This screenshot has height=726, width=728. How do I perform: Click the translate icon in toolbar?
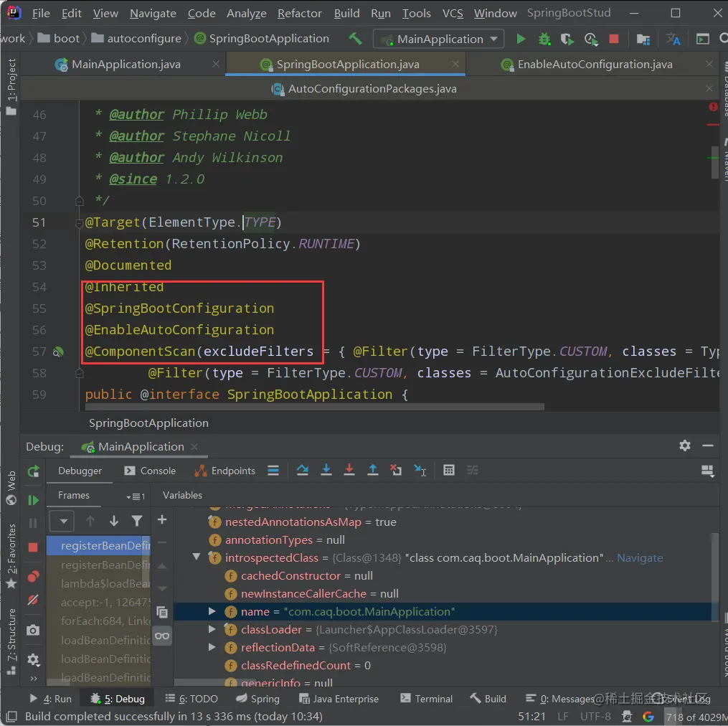pos(673,39)
